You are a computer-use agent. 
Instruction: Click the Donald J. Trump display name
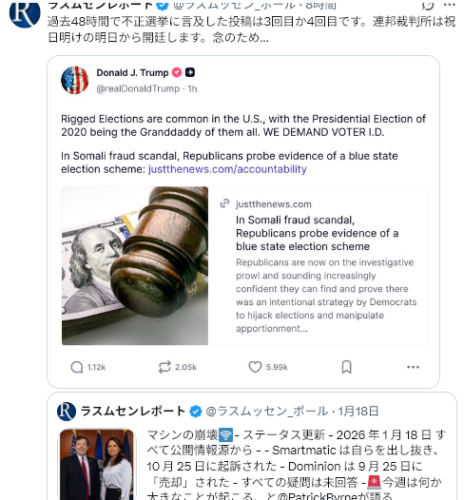tap(132, 72)
